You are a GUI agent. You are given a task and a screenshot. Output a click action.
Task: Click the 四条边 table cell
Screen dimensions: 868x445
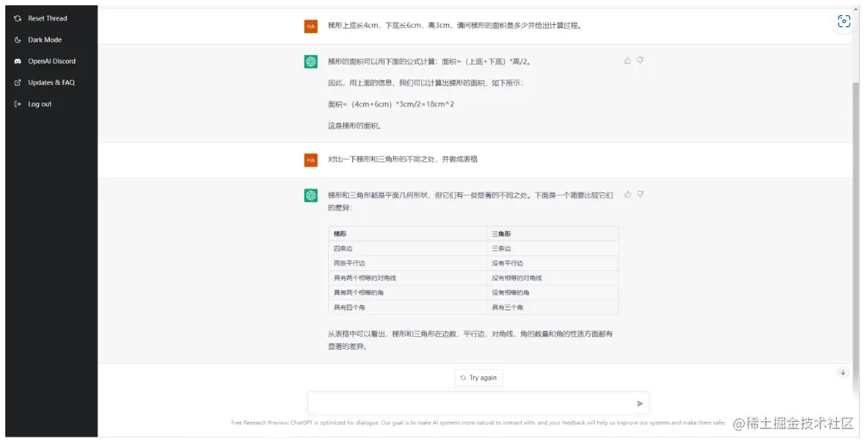coord(407,248)
